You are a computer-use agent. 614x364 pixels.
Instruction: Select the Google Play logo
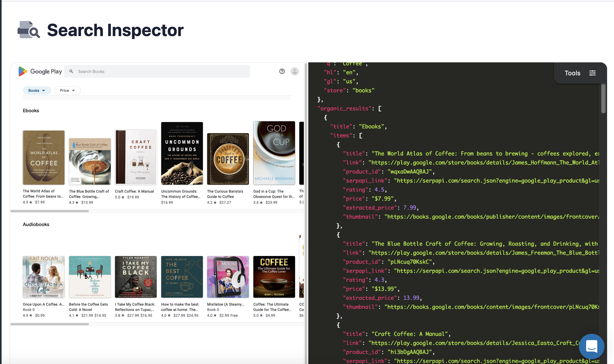[40, 71]
